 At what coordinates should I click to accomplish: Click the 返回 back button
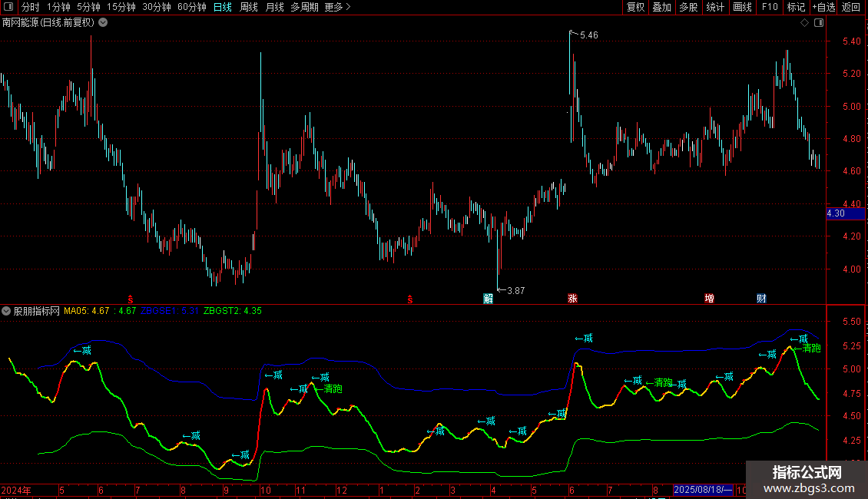click(851, 7)
